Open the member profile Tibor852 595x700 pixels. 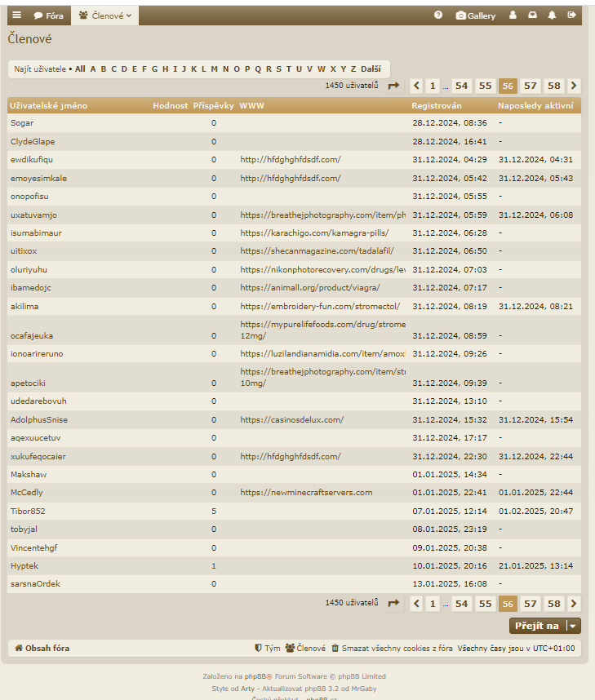point(28,511)
